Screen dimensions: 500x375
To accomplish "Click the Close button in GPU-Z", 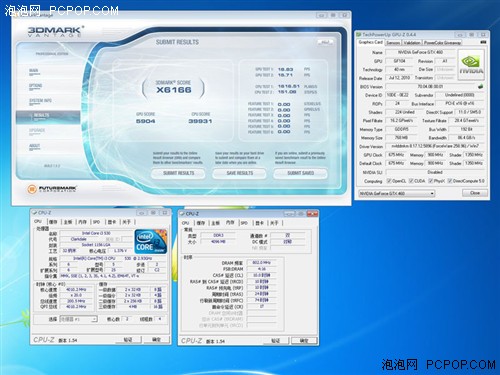I will click(475, 193).
